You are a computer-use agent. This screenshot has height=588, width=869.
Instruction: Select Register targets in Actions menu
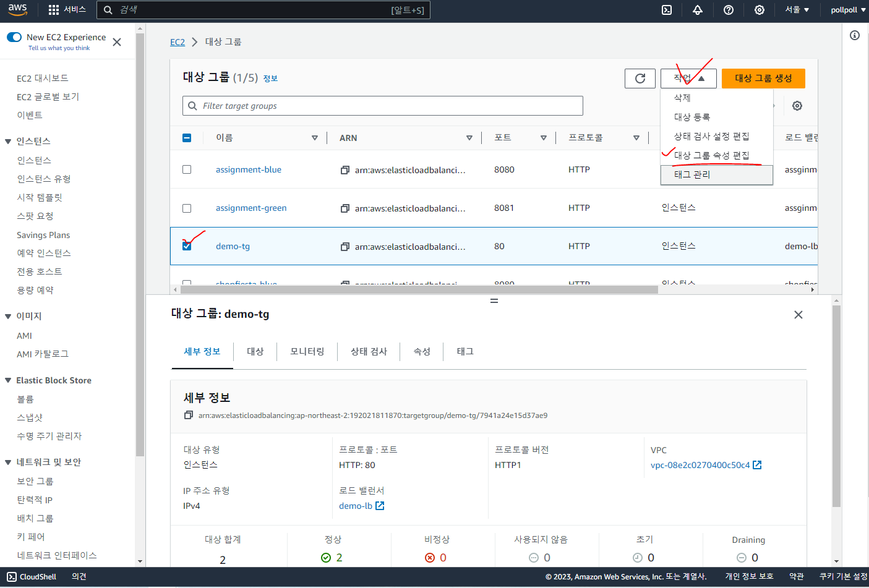click(717, 117)
